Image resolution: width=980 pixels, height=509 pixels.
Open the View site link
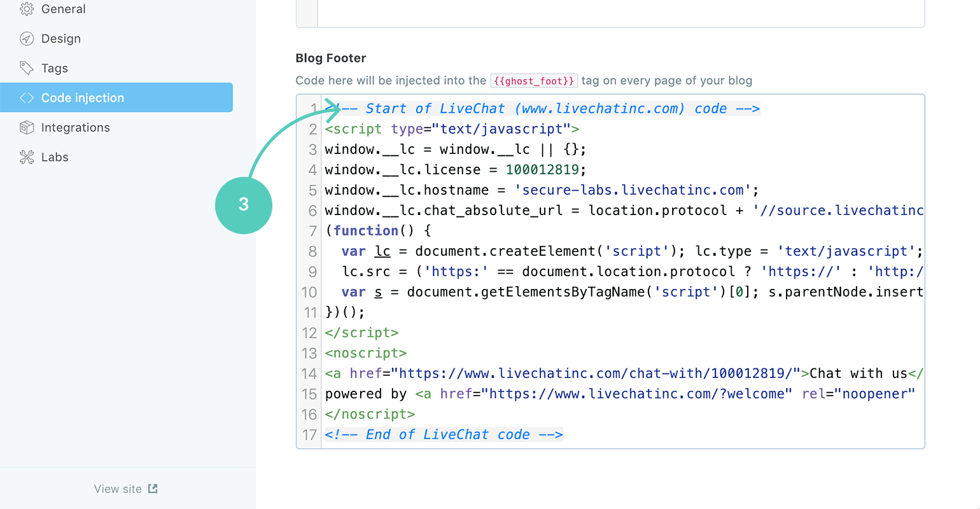click(126, 489)
